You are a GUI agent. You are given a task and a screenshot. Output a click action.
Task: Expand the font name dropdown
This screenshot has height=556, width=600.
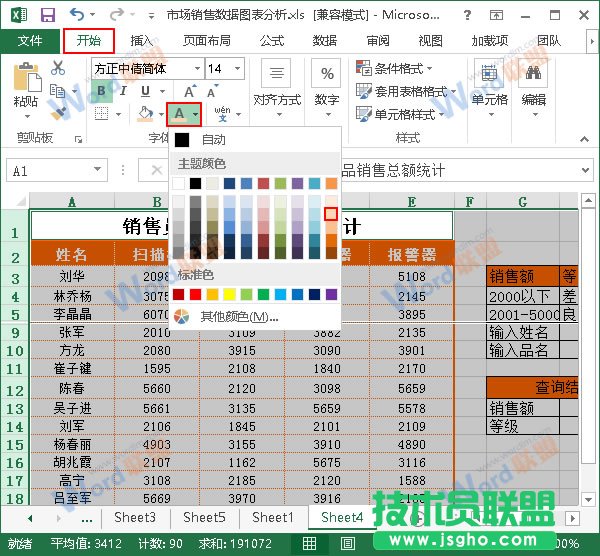pyautogui.click(x=197, y=68)
